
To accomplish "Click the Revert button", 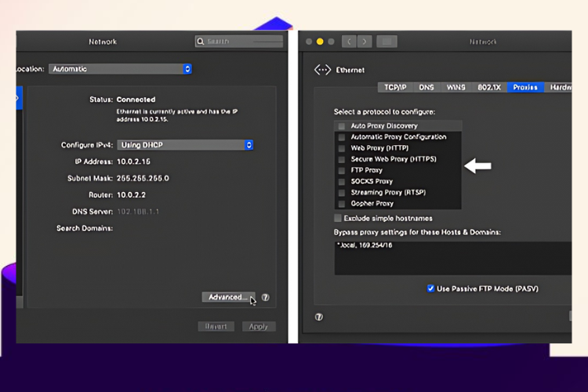I will pyautogui.click(x=216, y=326).
